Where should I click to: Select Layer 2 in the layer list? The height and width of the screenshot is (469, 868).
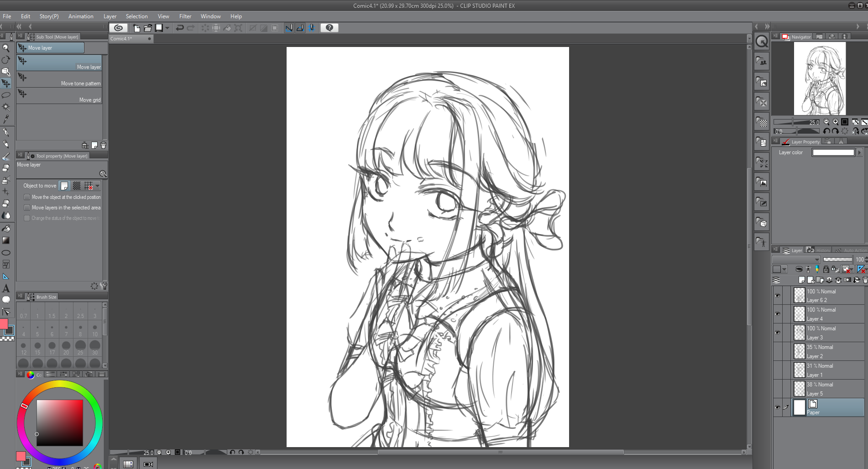click(x=826, y=351)
